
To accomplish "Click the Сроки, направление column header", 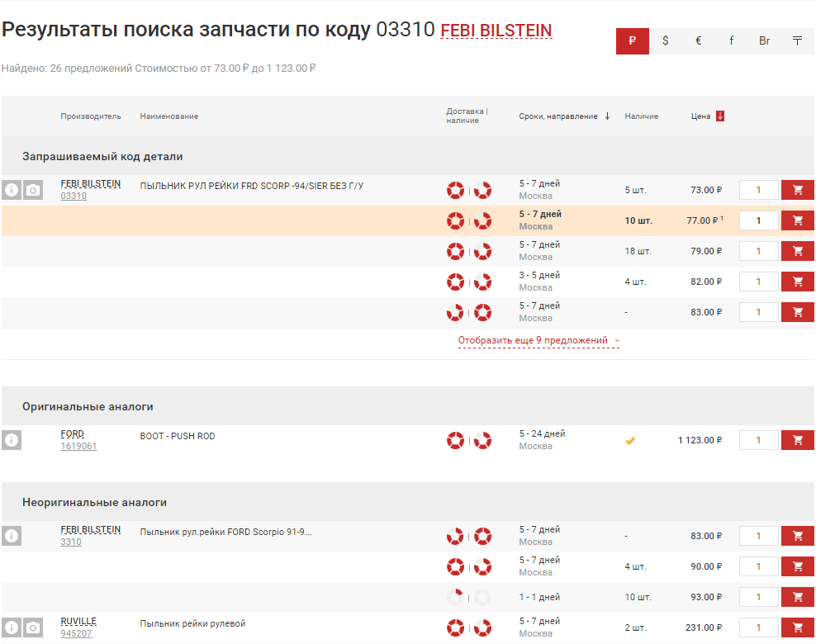I will coord(557,116).
